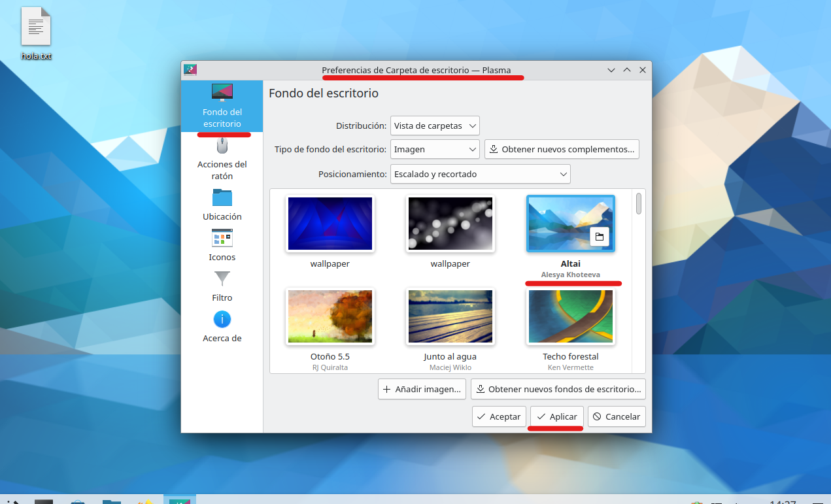Open the Fondo del escritorio settings section
831x504 pixels.
[222, 107]
